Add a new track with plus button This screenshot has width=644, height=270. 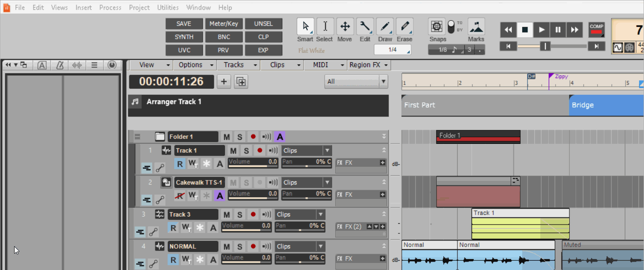point(224,82)
